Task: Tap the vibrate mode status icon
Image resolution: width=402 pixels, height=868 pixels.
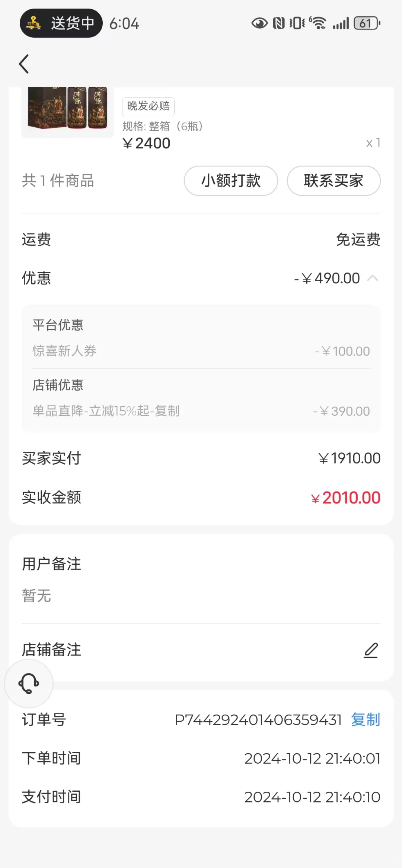Action: [297, 23]
